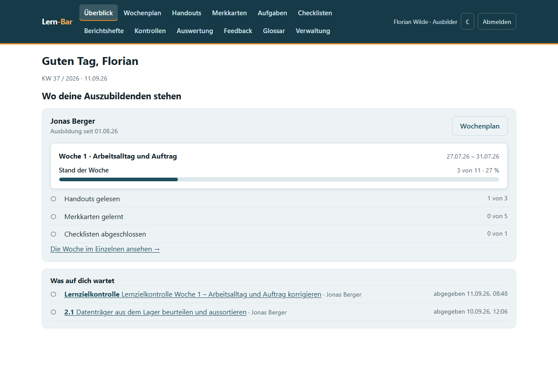Click the Lern-Bar logo
The width and height of the screenshot is (558, 392).
point(57,21)
